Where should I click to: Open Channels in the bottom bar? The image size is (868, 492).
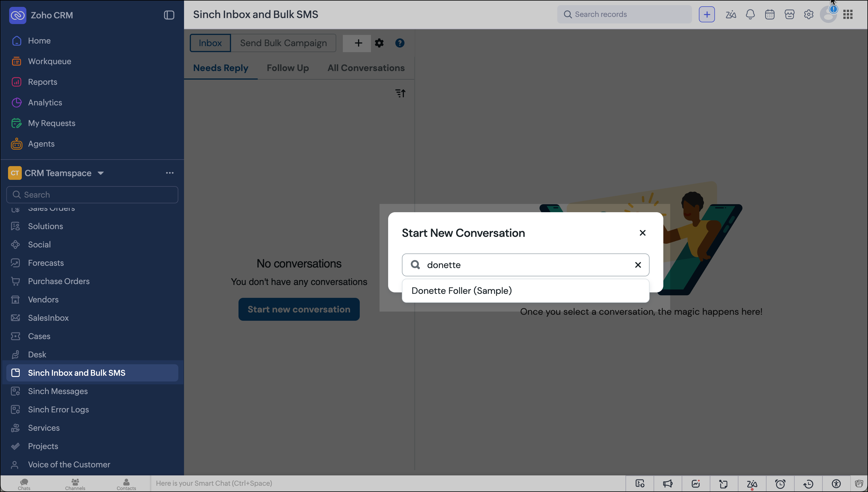coord(75,484)
